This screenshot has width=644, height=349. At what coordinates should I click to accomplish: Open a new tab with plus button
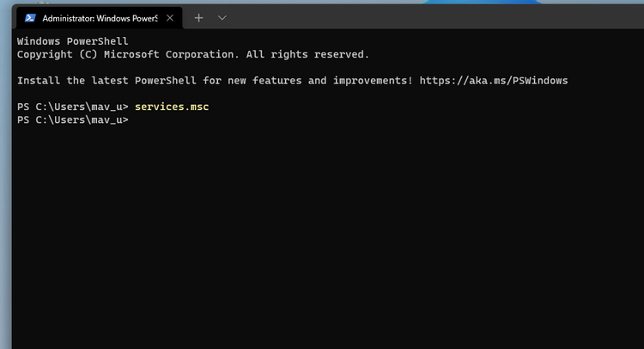click(x=198, y=17)
